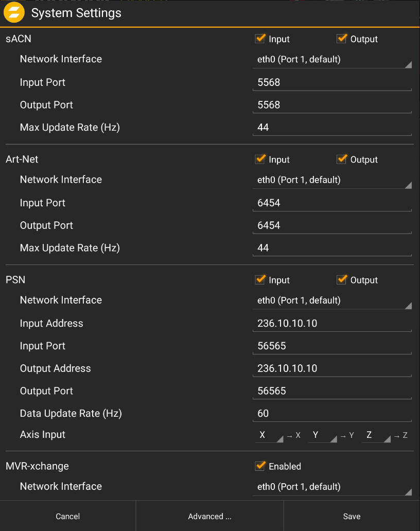The height and width of the screenshot is (531, 420).
Task: Open the sACN Network Interface dropdown
Action: tap(332, 59)
